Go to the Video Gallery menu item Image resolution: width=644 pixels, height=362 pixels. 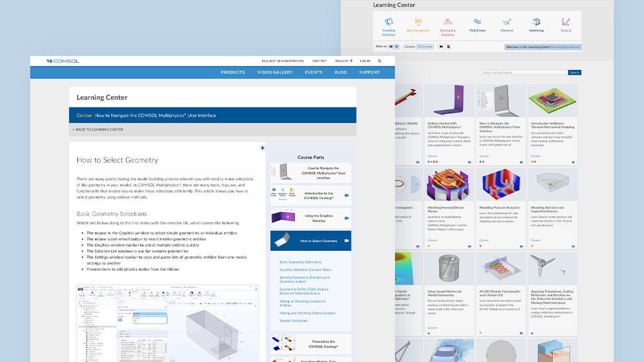tap(275, 72)
